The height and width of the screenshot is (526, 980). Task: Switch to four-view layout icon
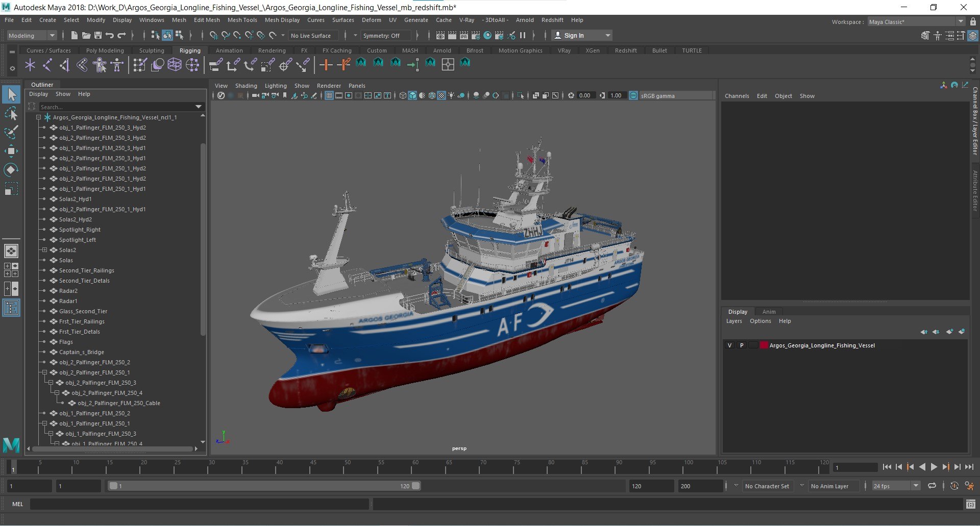[11, 270]
